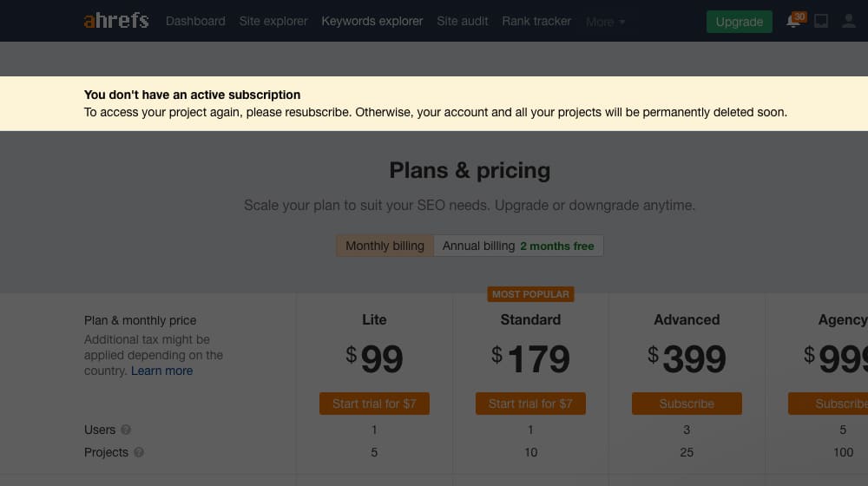Open Rank tracker
The image size is (868, 486).
coord(536,21)
